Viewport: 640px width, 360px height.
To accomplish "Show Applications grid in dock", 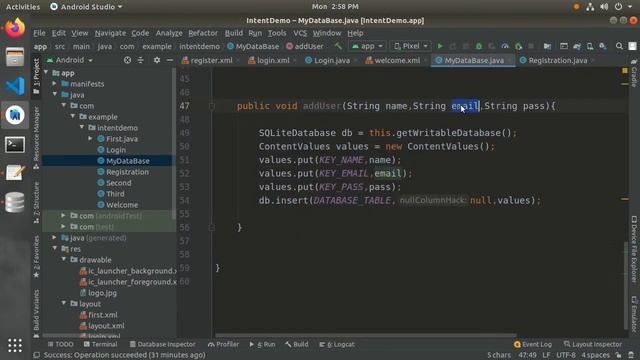I will click(x=15, y=345).
